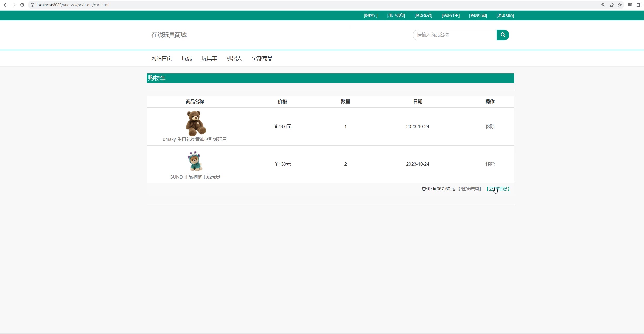Click 退出系统 logout link
This screenshot has height=334, width=644.
click(x=505, y=15)
